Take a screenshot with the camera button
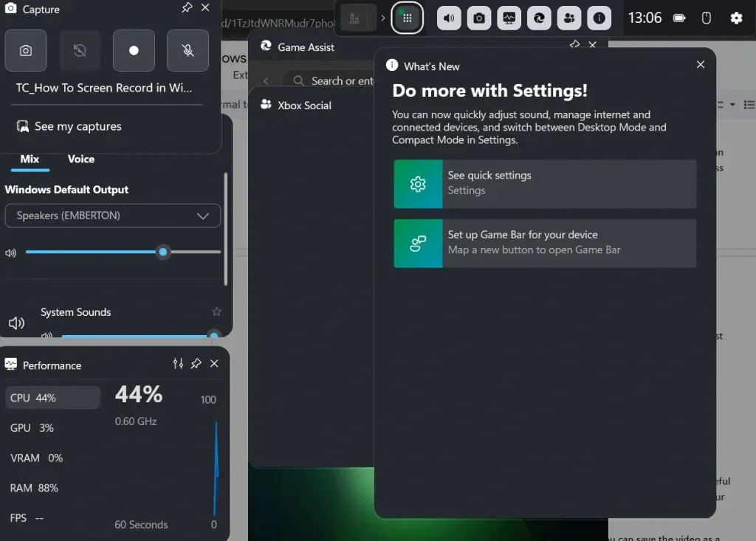The height and width of the screenshot is (541, 756). [26, 51]
